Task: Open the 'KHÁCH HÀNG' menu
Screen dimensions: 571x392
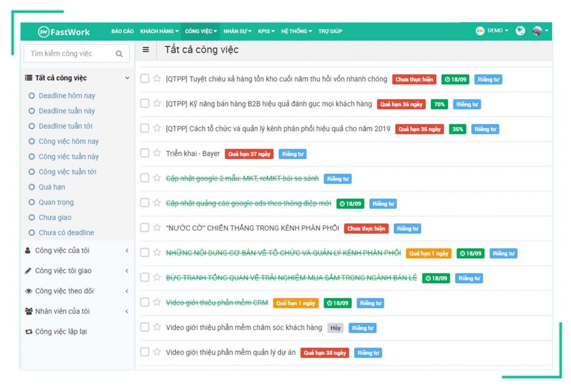Action: tap(159, 32)
